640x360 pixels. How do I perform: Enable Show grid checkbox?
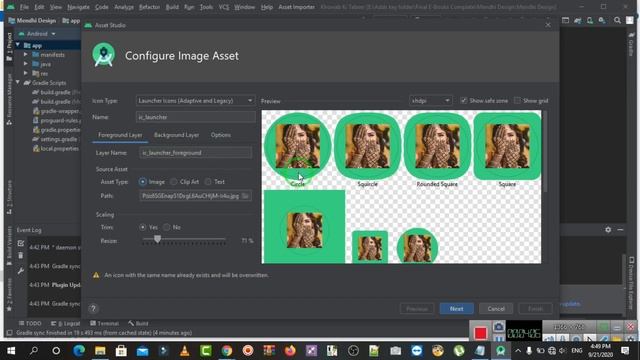coord(517,100)
